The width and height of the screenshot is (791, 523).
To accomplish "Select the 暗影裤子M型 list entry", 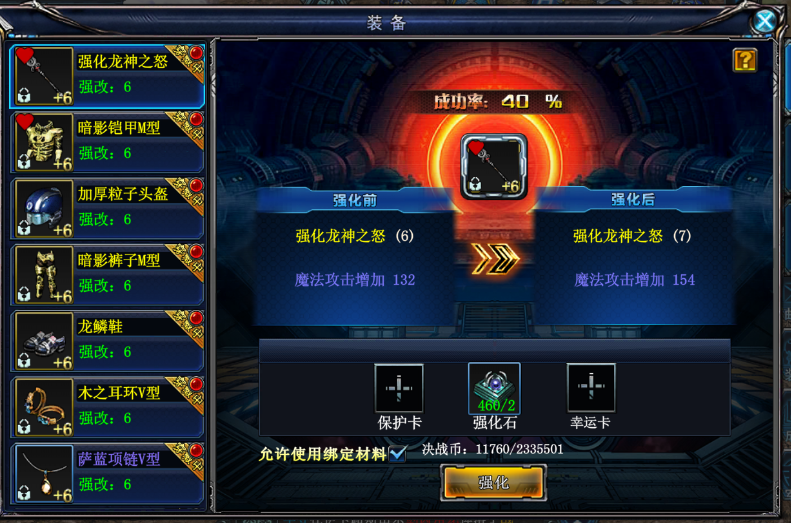I will tap(107, 275).
